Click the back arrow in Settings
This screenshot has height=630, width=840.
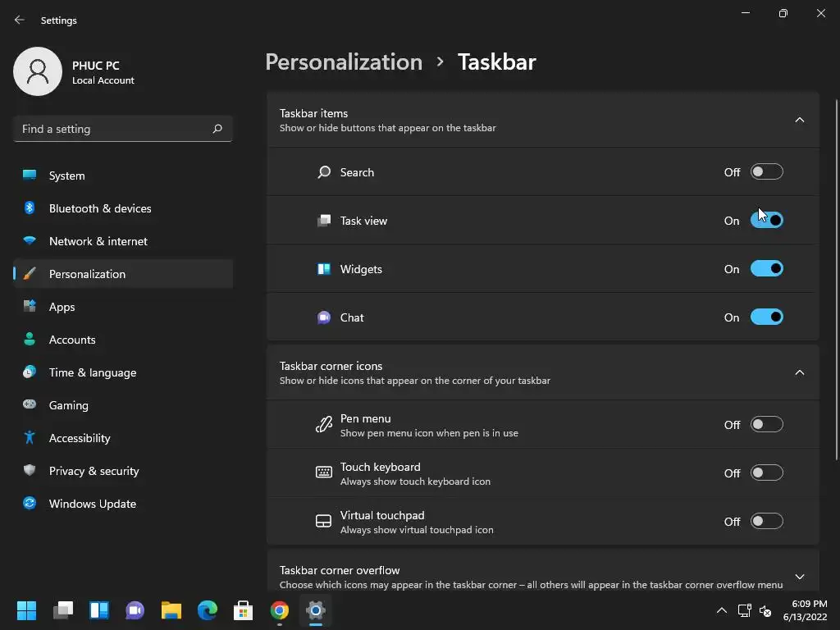pos(20,20)
